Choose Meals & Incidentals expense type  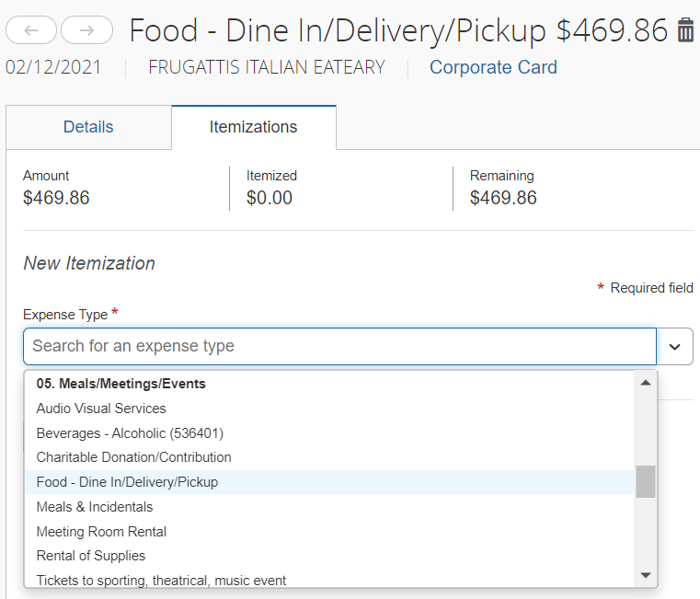click(x=95, y=507)
